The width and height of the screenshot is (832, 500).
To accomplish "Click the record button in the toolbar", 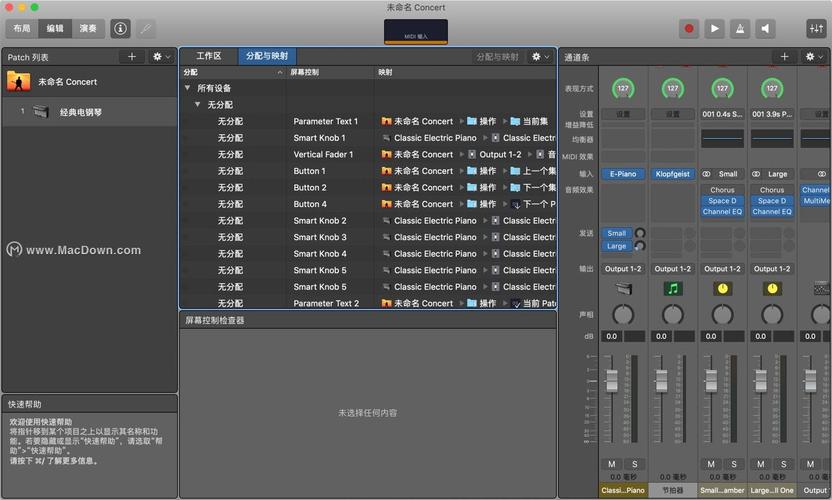I will [x=690, y=28].
